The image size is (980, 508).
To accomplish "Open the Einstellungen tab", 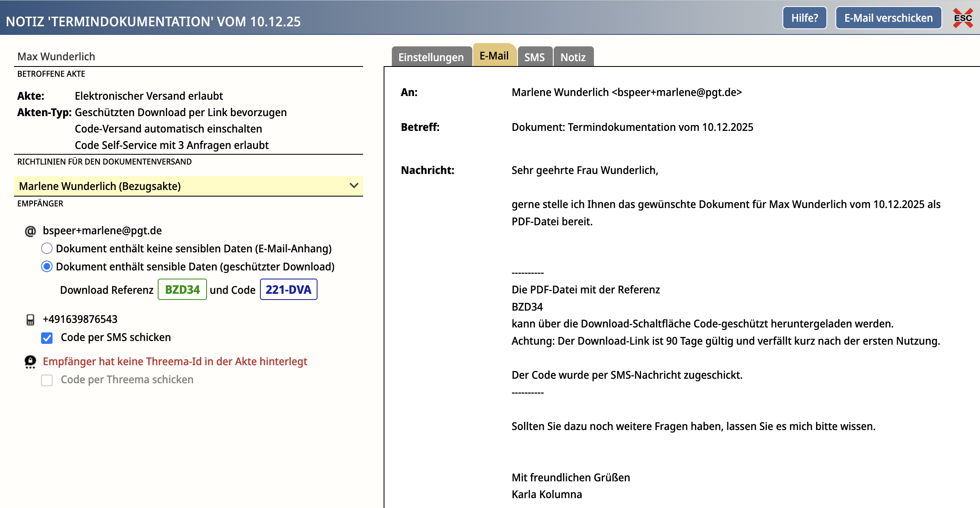I will 431,57.
